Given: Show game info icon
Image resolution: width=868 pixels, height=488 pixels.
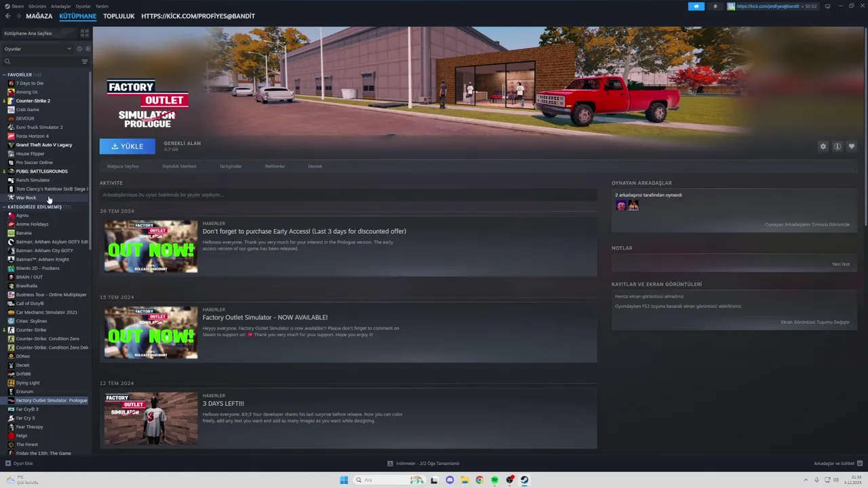Looking at the screenshot, I should click(837, 146).
